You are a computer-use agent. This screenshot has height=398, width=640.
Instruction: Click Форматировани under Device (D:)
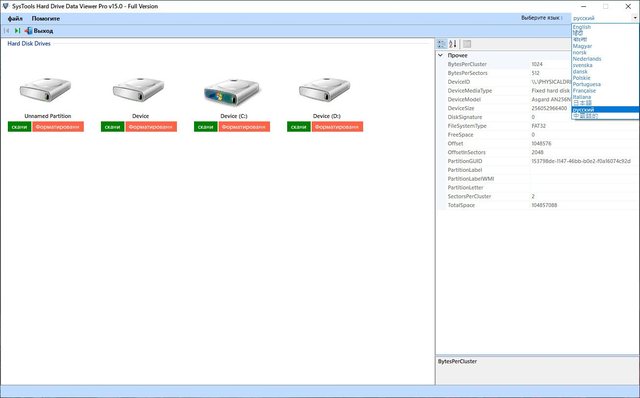coord(337,127)
